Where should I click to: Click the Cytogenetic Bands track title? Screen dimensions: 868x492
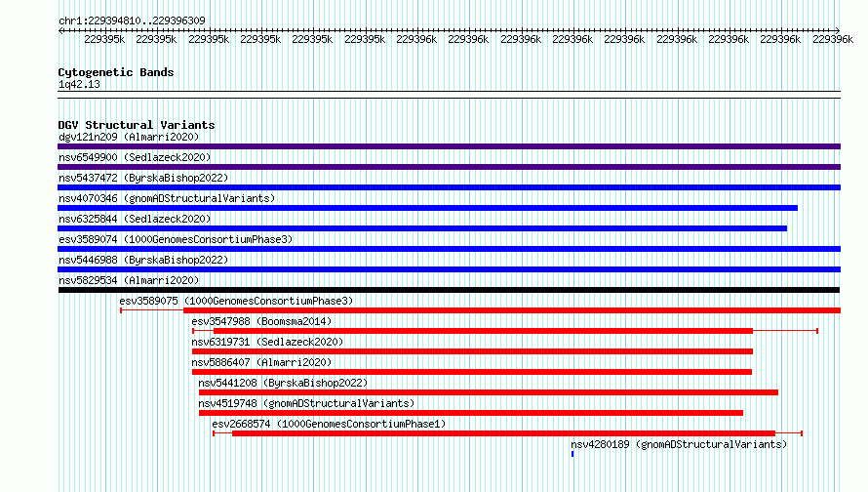[116, 72]
